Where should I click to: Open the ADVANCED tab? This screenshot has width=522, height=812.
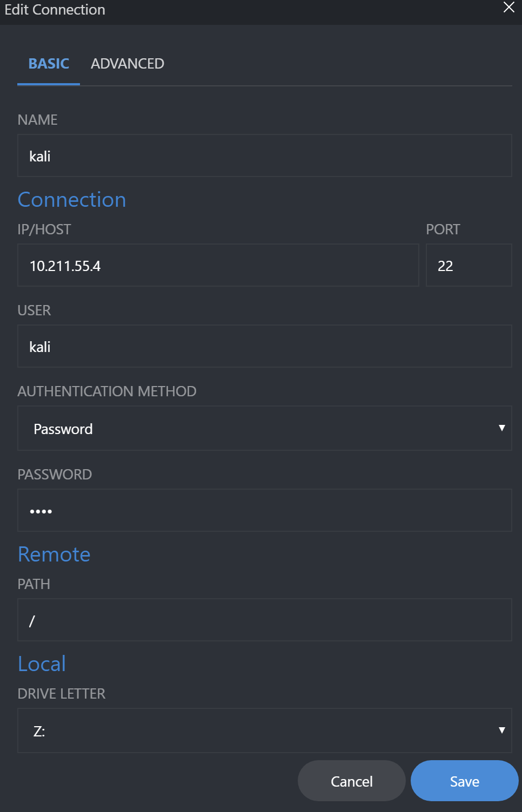tap(128, 64)
